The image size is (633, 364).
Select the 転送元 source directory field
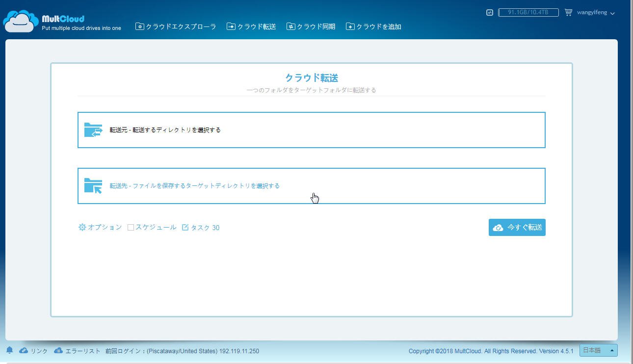pos(311,130)
